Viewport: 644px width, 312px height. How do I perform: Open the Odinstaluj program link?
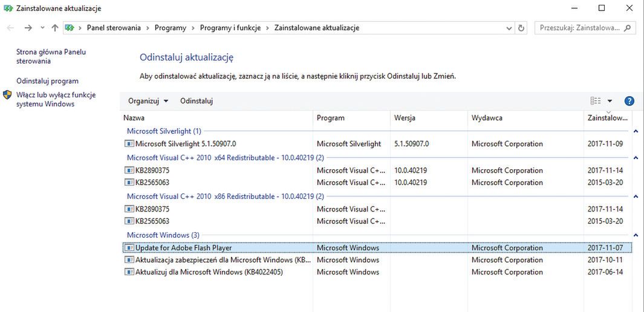pos(47,81)
